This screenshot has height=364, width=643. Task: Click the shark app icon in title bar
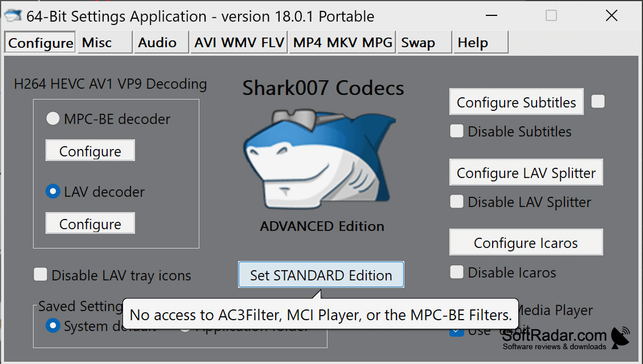pyautogui.click(x=13, y=16)
